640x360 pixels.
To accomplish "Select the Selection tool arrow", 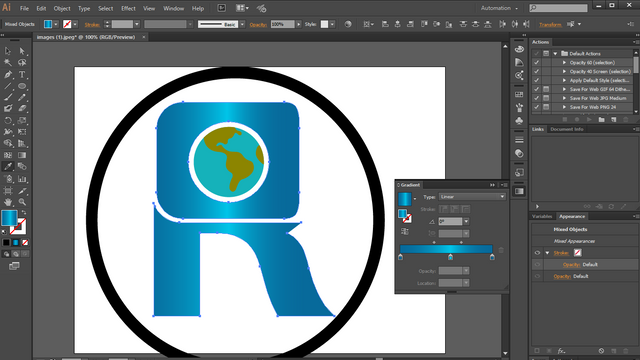I will point(8,51).
